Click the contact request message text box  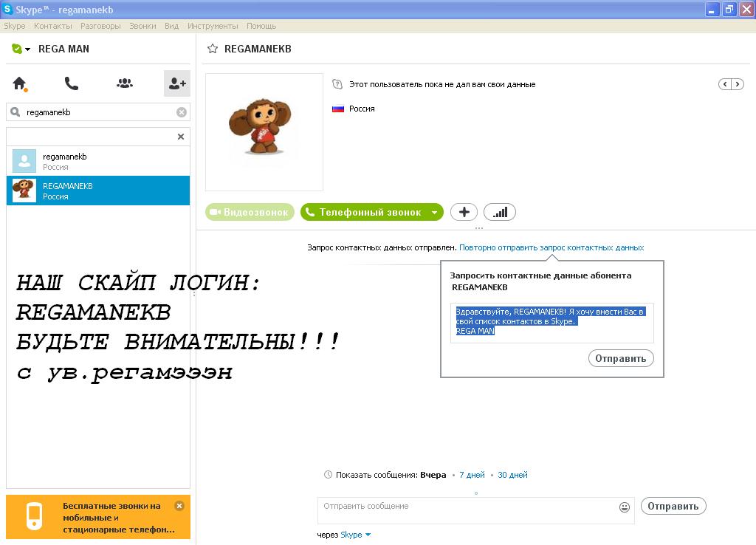tap(552, 323)
